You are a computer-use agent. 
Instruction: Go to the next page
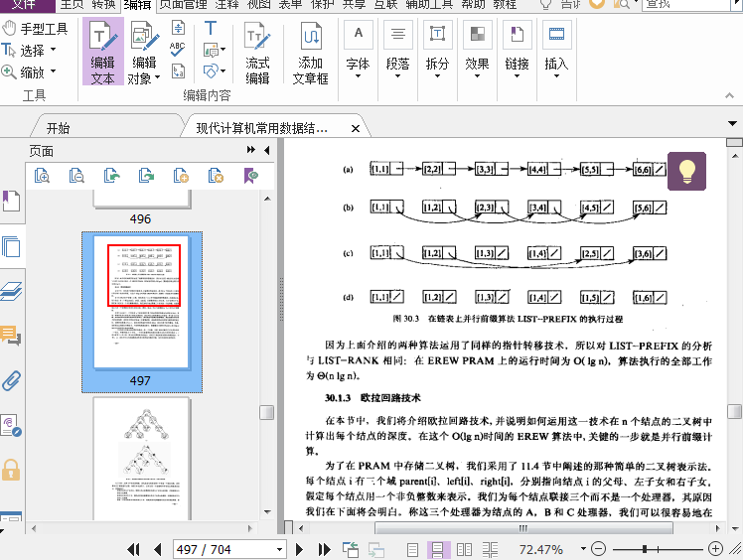299,550
